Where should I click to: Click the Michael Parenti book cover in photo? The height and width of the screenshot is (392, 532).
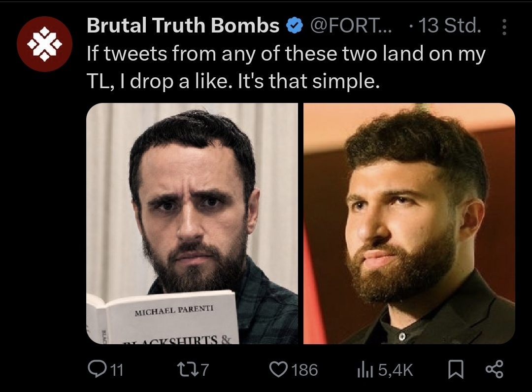[x=162, y=318]
